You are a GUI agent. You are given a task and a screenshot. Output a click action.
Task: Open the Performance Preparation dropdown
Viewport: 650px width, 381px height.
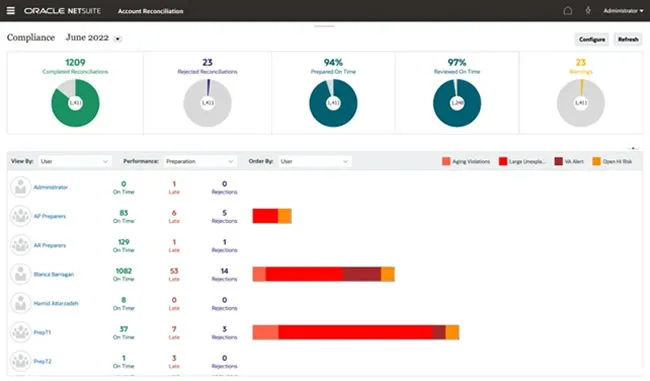[x=200, y=161]
